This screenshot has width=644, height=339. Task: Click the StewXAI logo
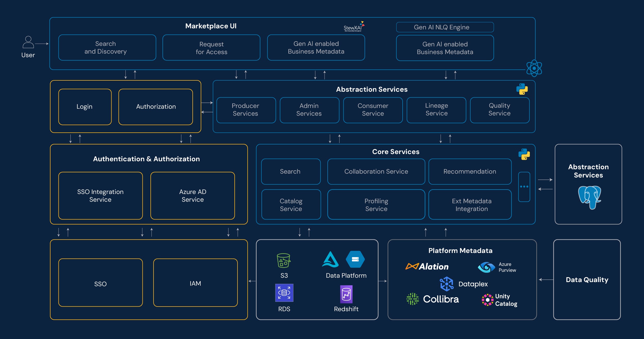point(354,27)
